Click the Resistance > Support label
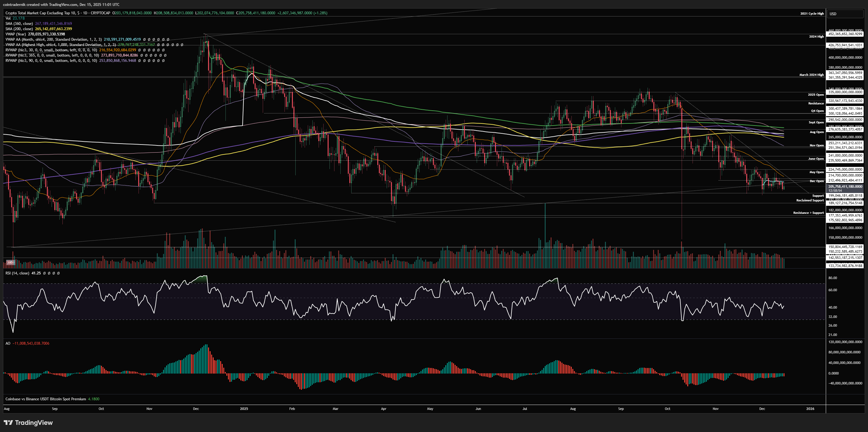The height and width of the screenshot is (432, 868). point(808,213)
